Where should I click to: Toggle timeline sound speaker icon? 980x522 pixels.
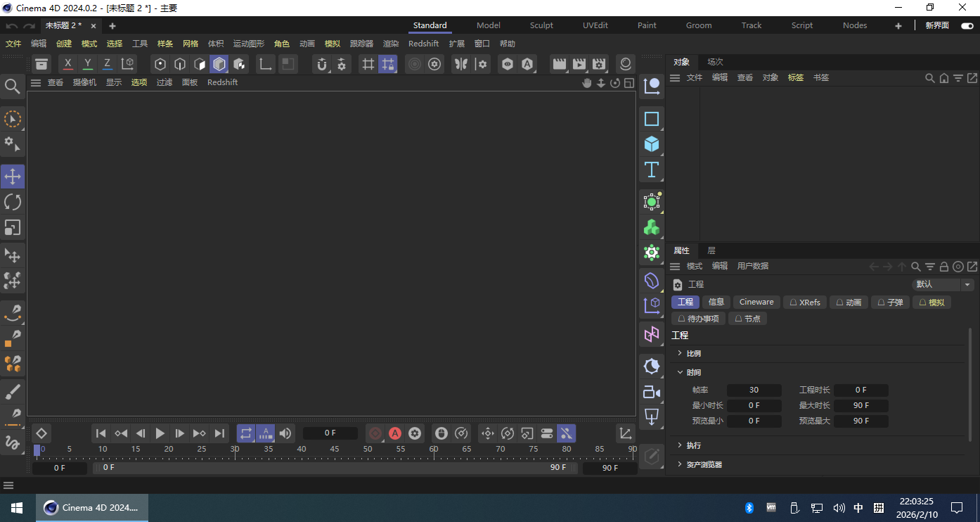point(285,433)
